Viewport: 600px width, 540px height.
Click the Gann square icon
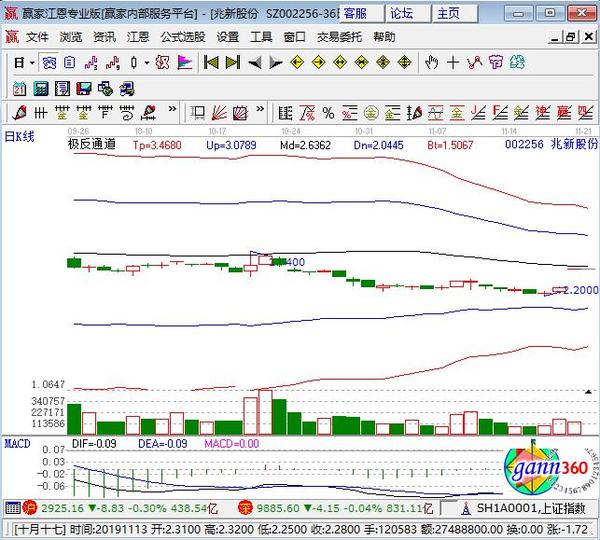240,113
